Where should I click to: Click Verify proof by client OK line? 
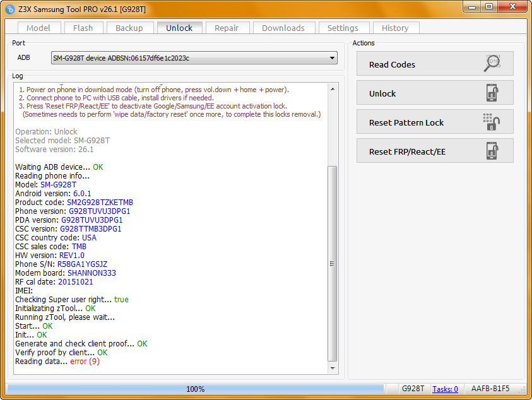[61, 353]
